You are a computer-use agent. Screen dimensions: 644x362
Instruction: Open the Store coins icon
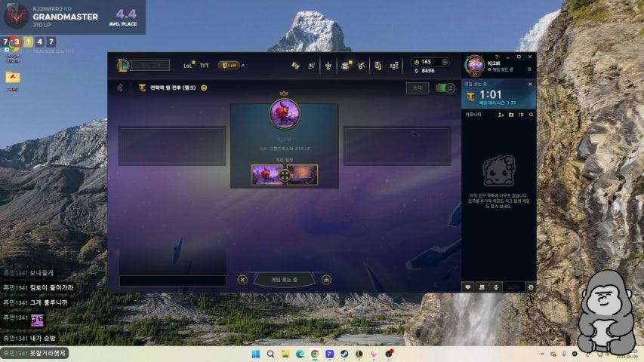[394, 66]
